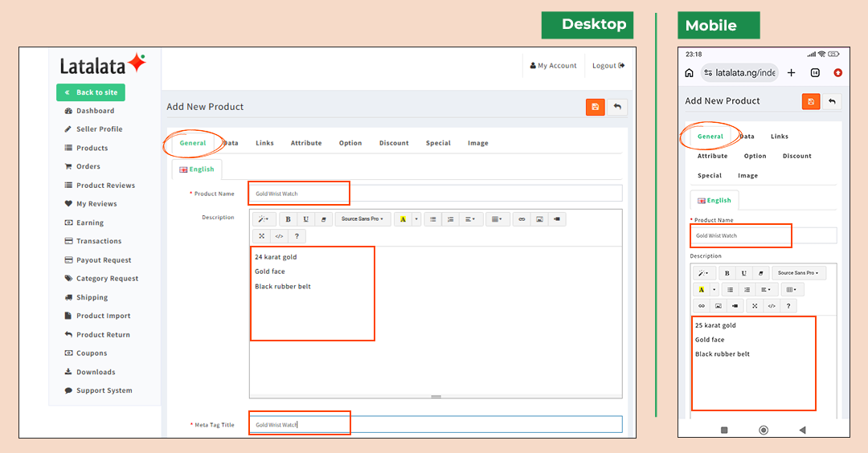Insert picture icon in mobile editor
Viewport: 868px width, 453px height.
(x=718, y=306)
